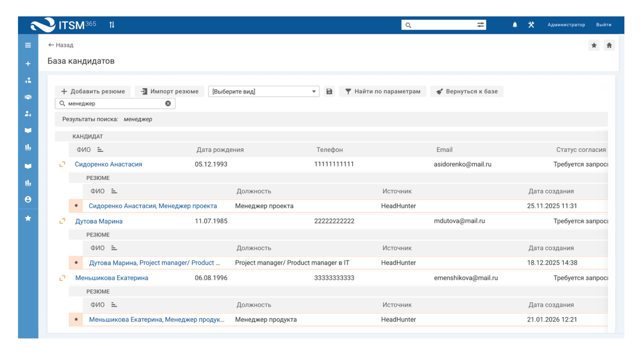The width and height of the screenshot is (644, 360).
Task: Open the hamburger menu in sidebar
Action: pyautogui.click(x=28, y=45)
